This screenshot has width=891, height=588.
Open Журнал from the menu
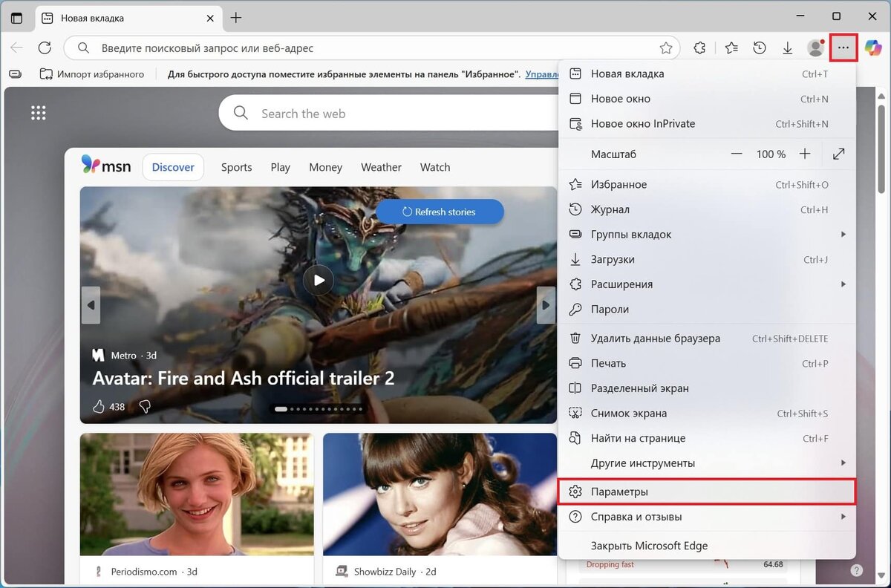[707, 209]
